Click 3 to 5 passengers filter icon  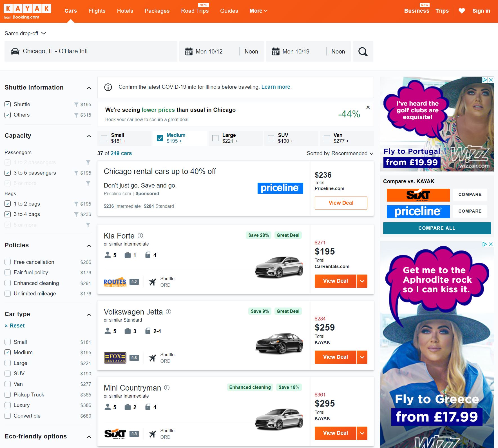(76, 173)
